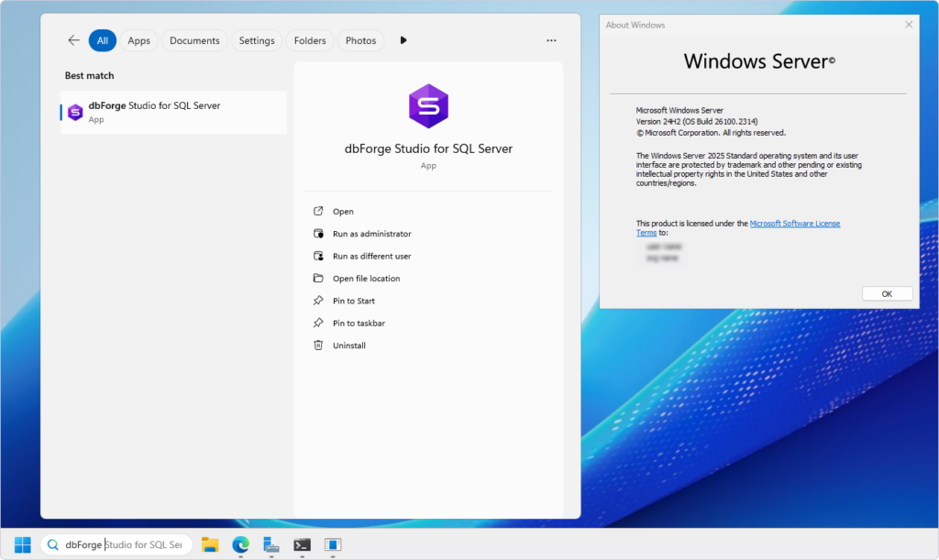Open the Microsoft Software License Terms link

pyautogui.click(x=795, y=223)
